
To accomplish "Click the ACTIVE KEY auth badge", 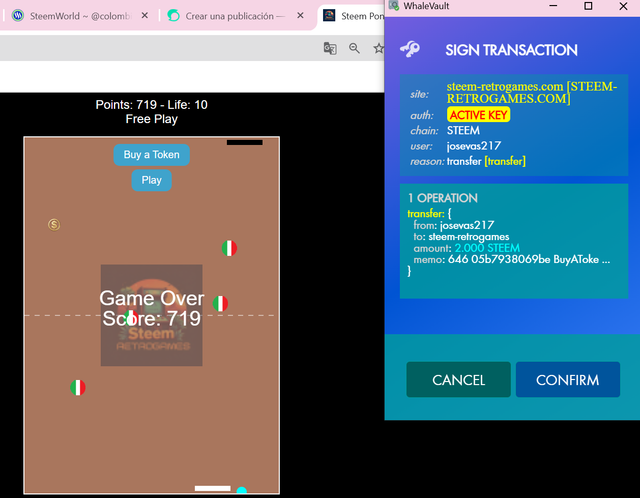I will click(478, 115).
